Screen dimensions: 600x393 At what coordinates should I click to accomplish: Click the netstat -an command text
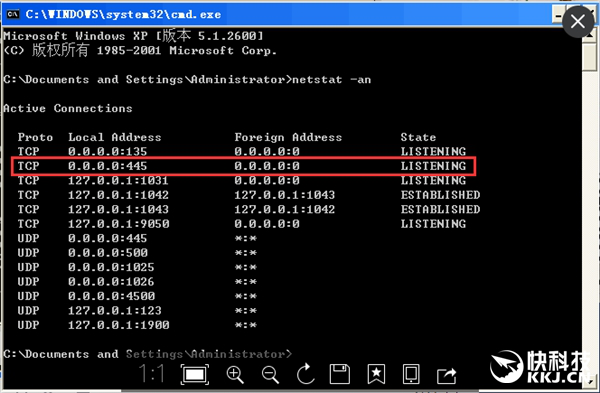[x=331, y=80]
